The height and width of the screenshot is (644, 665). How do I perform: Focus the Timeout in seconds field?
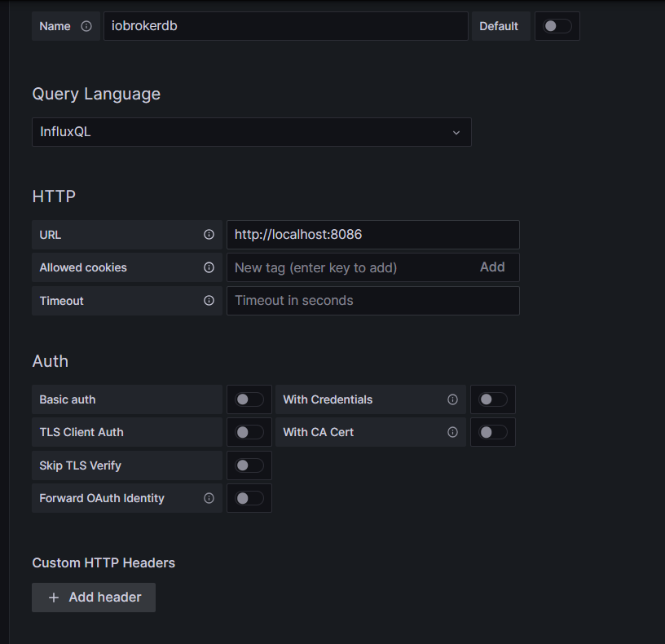point(372,301)
